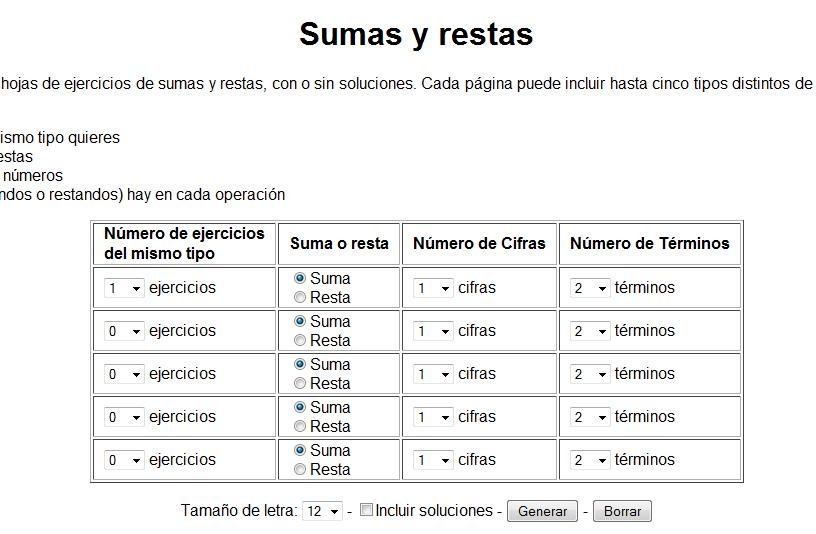This screenshot has width=816, height=534.
Task: Select Resta radio in fourth row
Action: pyautogui.click(x=300, y=426)
